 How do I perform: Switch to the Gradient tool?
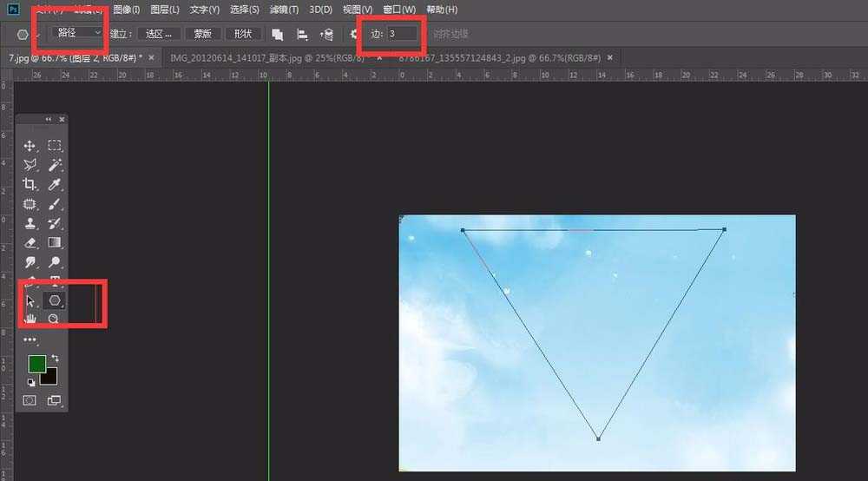click(x=54, y=242)
